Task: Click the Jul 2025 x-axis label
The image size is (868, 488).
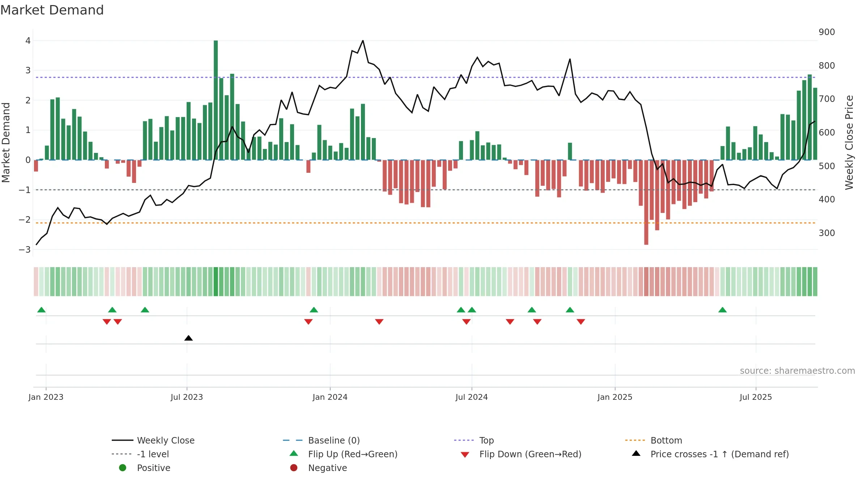Action: point(756,397)
